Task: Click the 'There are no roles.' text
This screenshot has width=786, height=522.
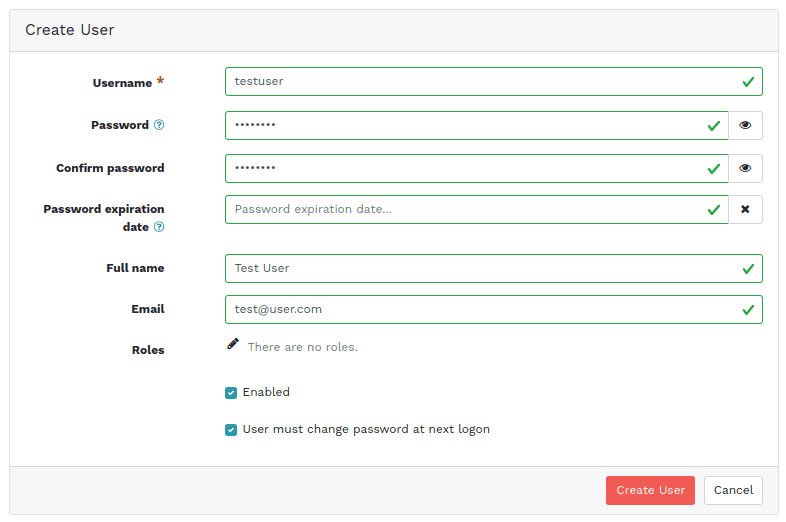Action: [x=302, y=347]
